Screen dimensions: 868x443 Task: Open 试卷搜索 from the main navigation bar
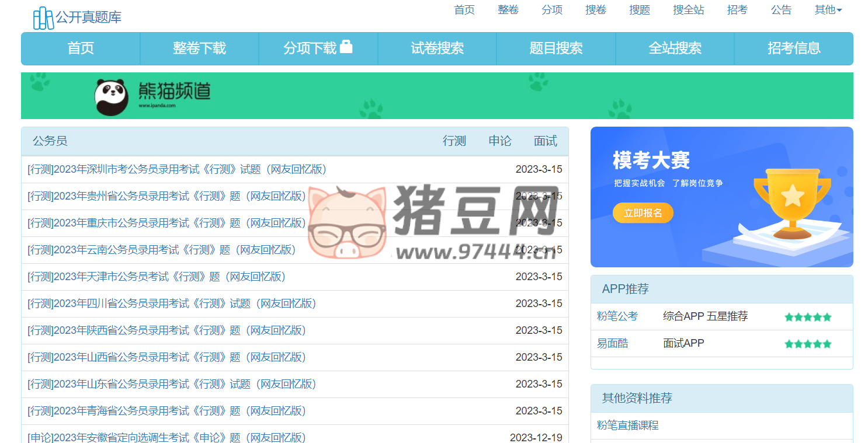pyautogui.click(x=437, y=48)
